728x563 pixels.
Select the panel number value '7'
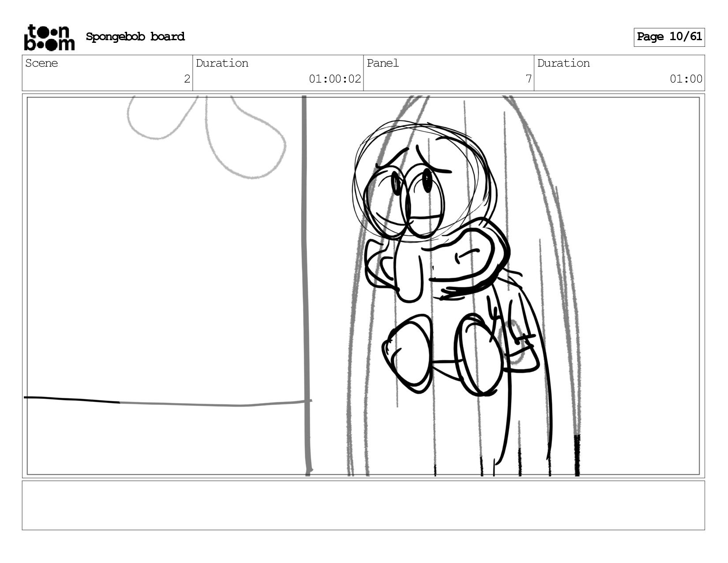coord(529,79)
